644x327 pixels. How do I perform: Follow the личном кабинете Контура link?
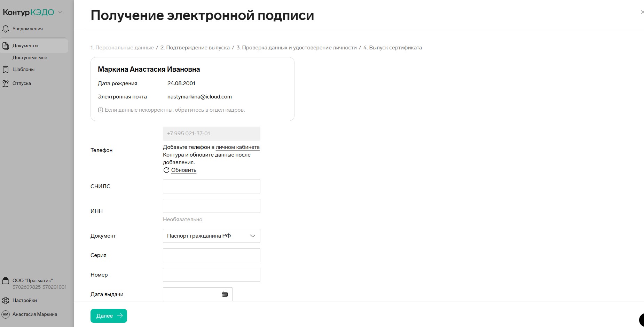(237, 147)
